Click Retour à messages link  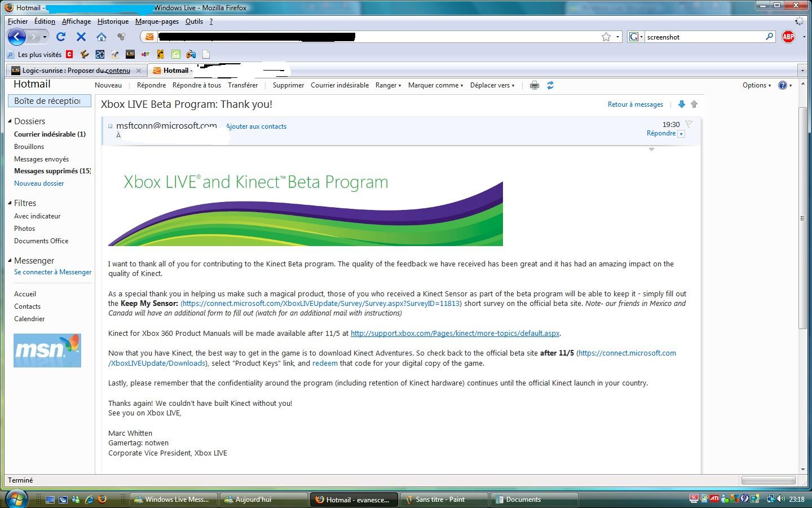(x=636, y=104)
